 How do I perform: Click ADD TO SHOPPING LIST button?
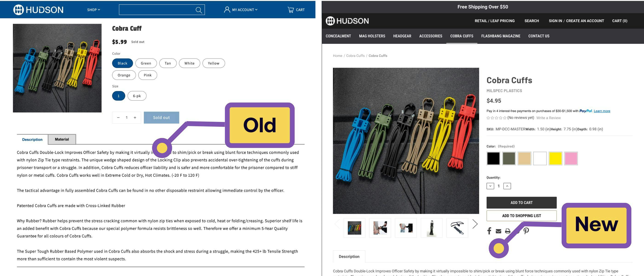click(x=521, y=216)
